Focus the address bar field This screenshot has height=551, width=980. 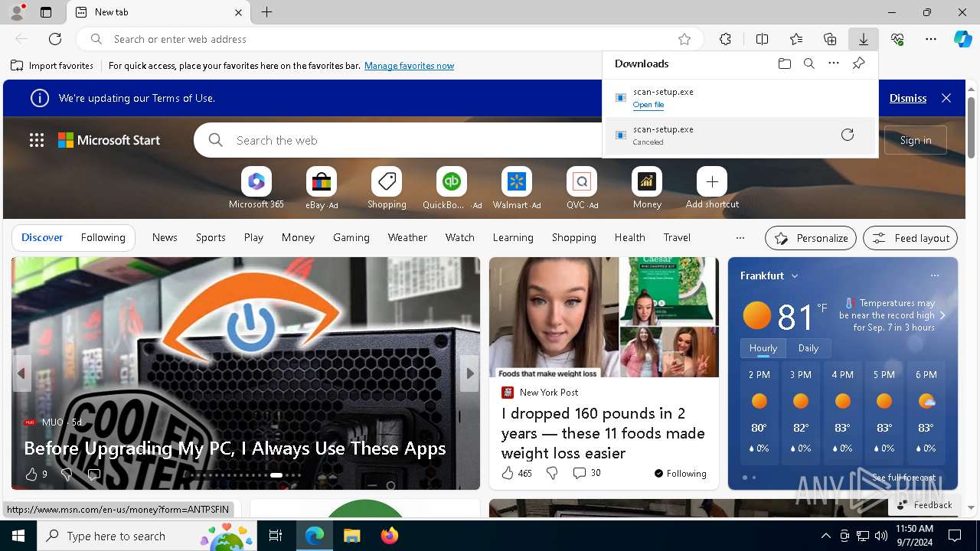point(389,39)
